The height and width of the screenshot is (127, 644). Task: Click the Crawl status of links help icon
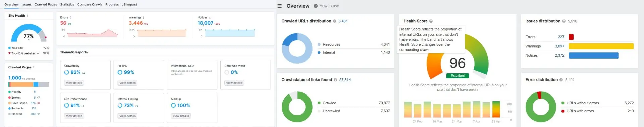tap(335, 80)
